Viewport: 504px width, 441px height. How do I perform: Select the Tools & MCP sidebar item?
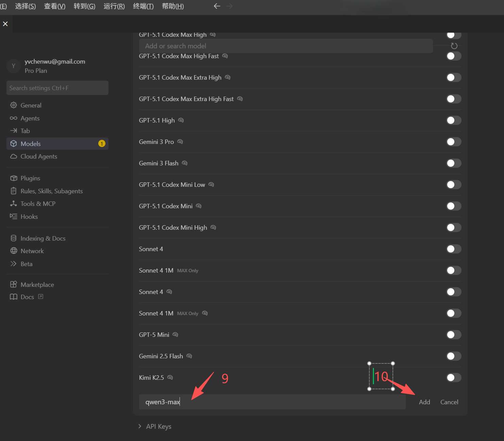[38, 203]
